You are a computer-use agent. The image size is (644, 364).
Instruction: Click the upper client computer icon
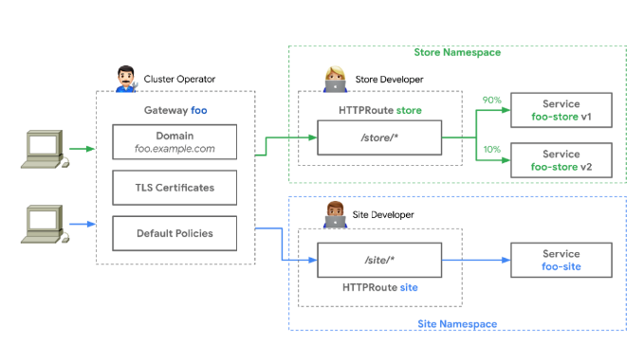coord(45,150)
